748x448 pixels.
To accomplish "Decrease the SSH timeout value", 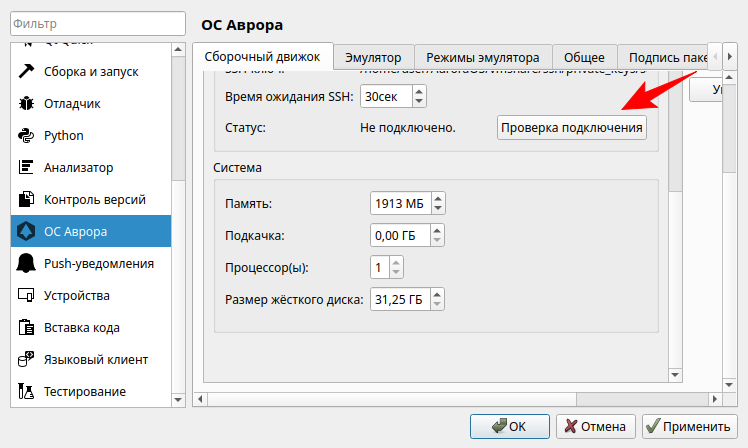I will point(419,101).
